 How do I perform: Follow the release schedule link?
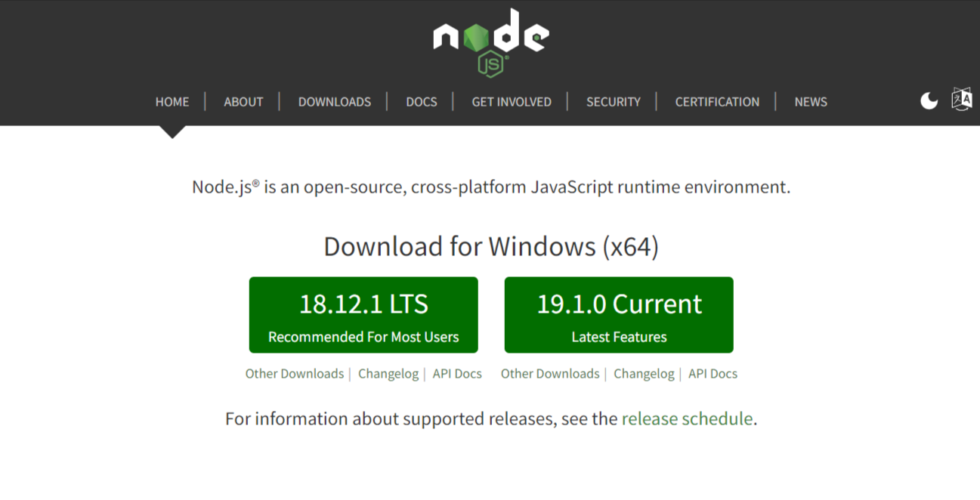[687, 418]
